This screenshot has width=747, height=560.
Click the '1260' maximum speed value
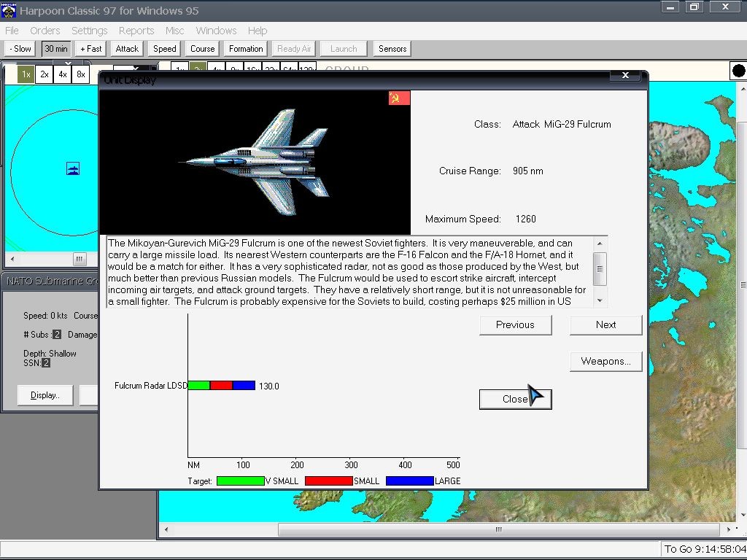pyautogui.click(x=525, y=219)
